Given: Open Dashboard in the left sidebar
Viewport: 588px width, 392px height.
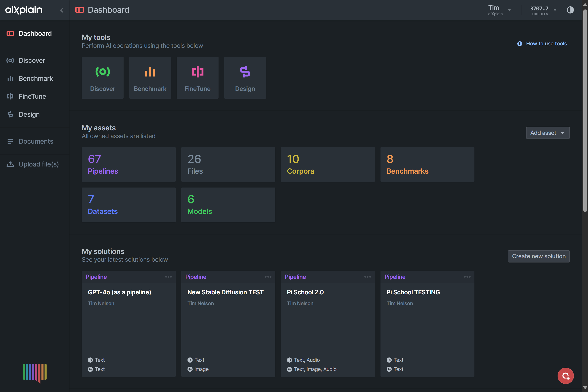Looking at the screenshot, I should click(x=35, y=34).
